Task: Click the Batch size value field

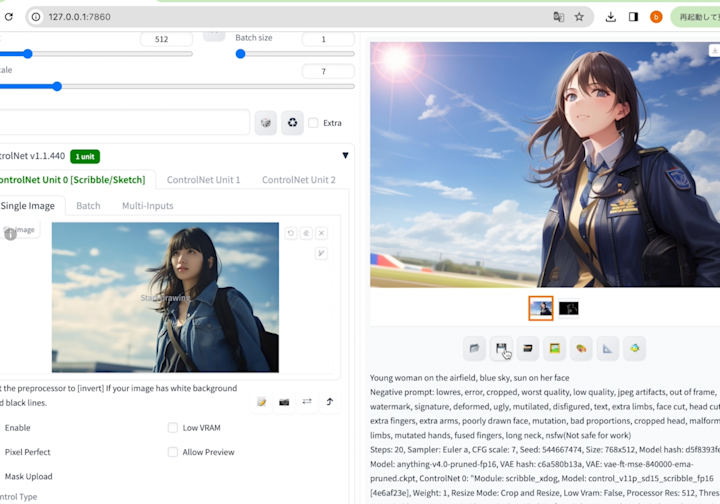Action: (328, 39)
